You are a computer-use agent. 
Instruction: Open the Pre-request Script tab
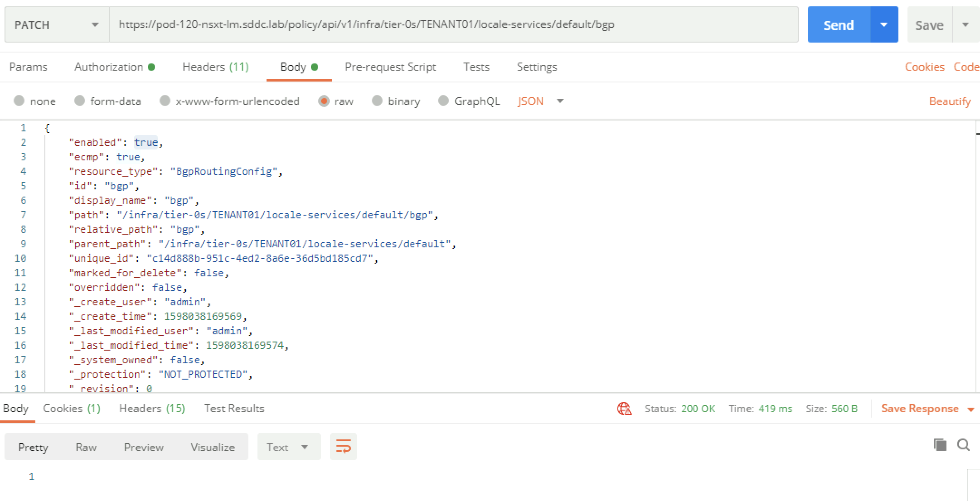tap(390, 67)
